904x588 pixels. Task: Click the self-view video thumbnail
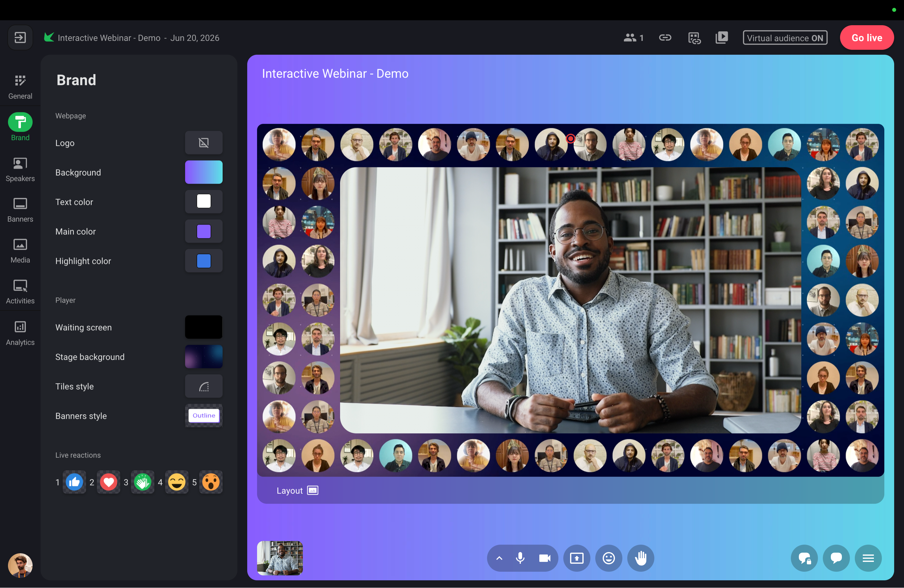click(x=280, y=558)
